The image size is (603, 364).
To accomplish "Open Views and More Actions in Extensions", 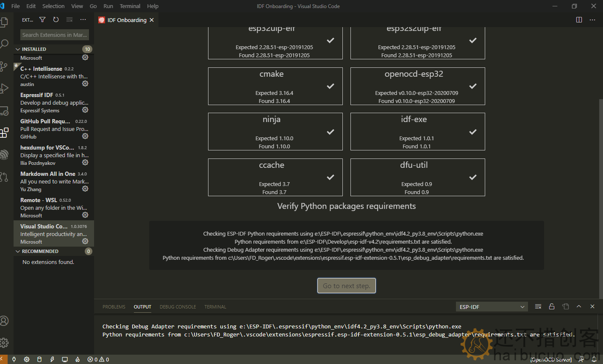I will [x=83, y=19].
